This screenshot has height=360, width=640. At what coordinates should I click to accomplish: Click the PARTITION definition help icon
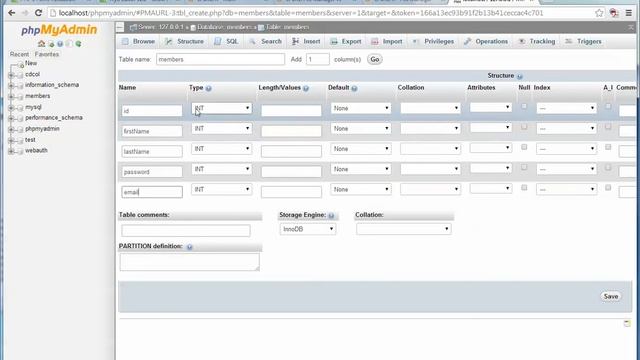click(189, 247)
